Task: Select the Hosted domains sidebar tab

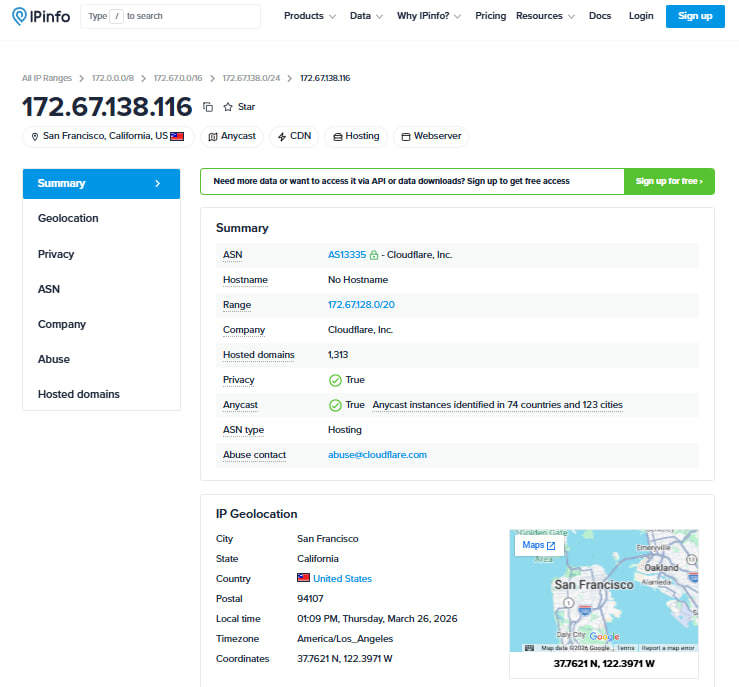Action: coord(101,394)
